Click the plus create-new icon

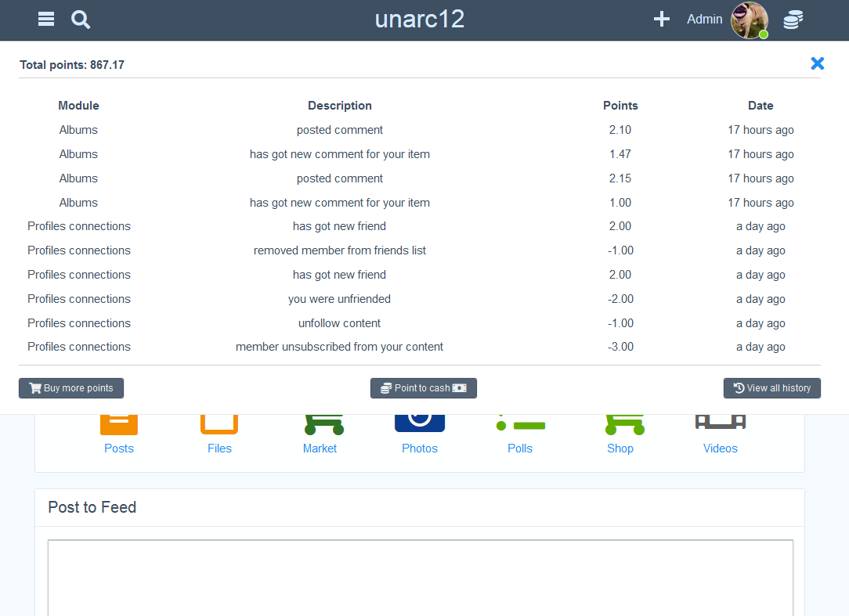click(x=662, y=20)
